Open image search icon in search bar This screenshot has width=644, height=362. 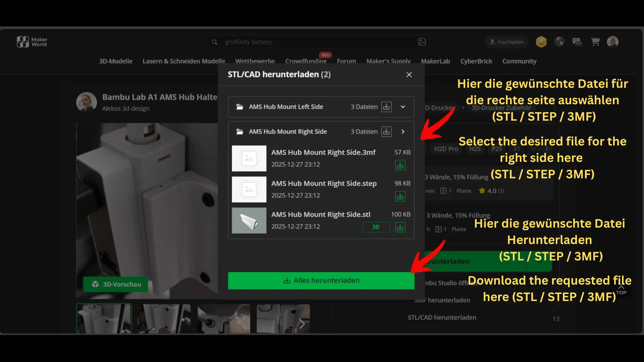422,42
